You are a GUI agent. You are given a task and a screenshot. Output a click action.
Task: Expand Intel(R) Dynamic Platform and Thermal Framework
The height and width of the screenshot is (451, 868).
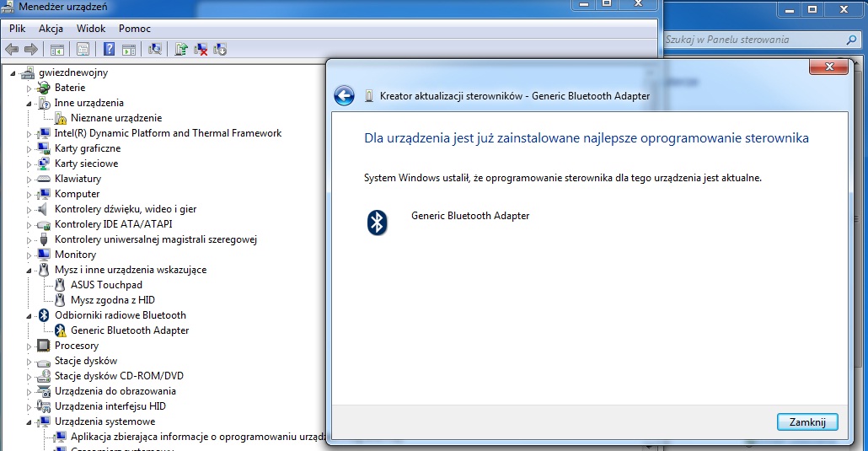click(29, 133)
